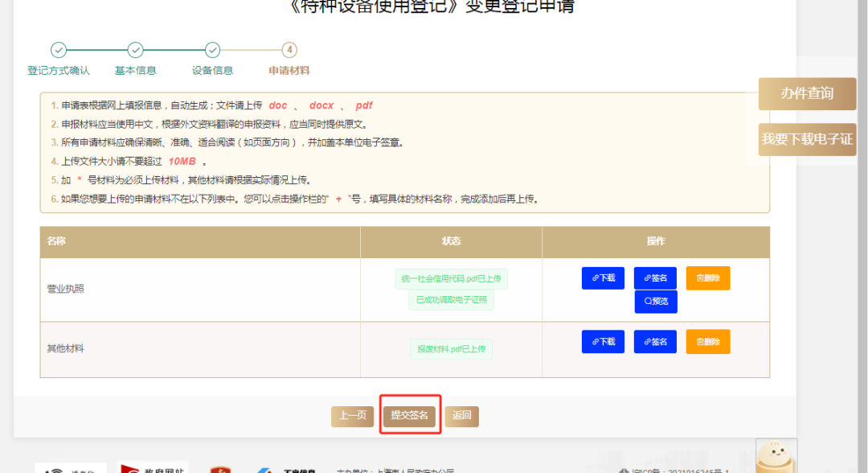This screenshot has height=473, width=868.
Task: Download the 其他材料 file
Action: coord(603,341)
